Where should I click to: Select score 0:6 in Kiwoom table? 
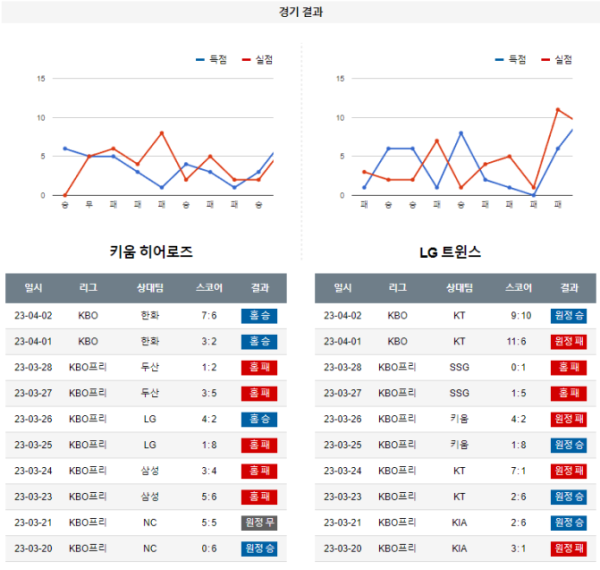point(209,549)
